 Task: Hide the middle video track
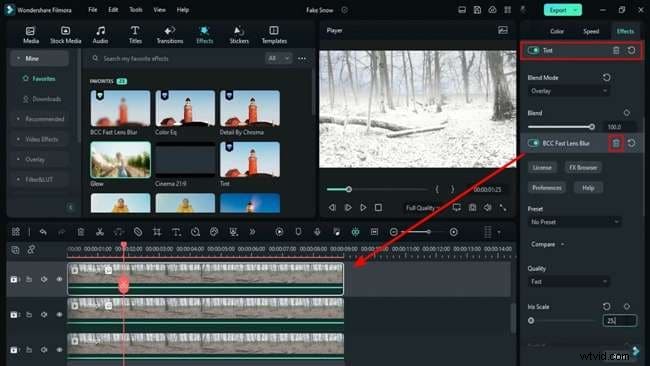(x=59, y=315)
